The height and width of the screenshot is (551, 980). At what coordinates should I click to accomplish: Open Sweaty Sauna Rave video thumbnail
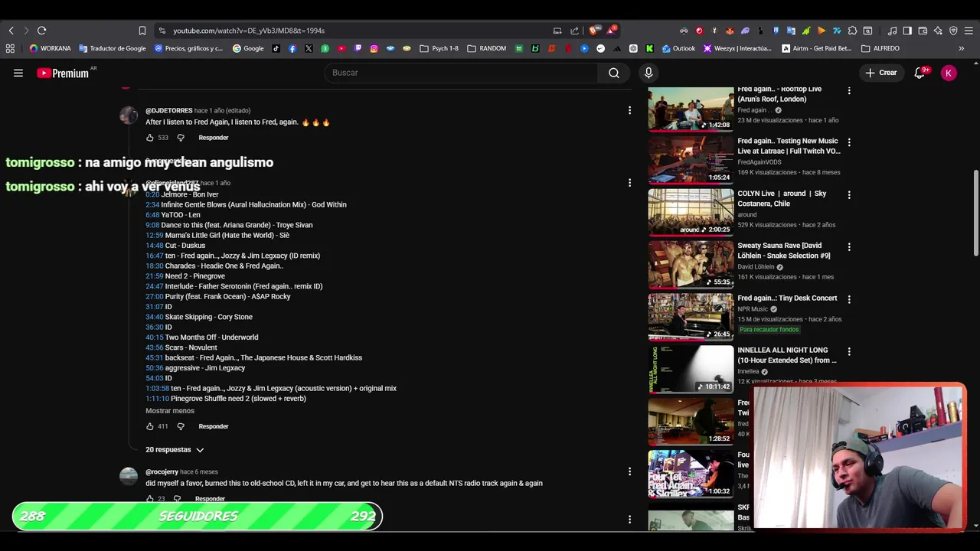click(691, 265)
